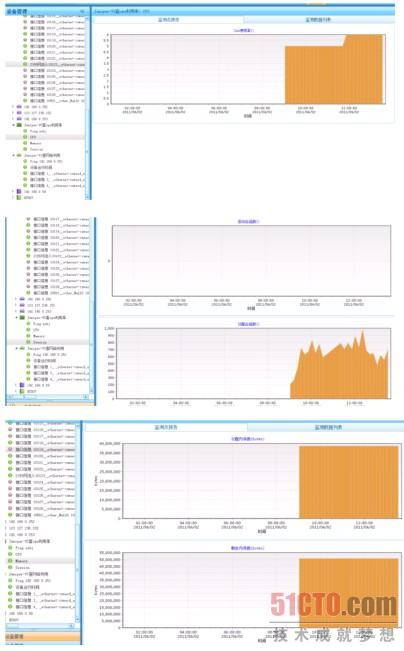Click Memory status icon in Memory view
This screenshot has height=651, width=404.
tap(10, 561)
